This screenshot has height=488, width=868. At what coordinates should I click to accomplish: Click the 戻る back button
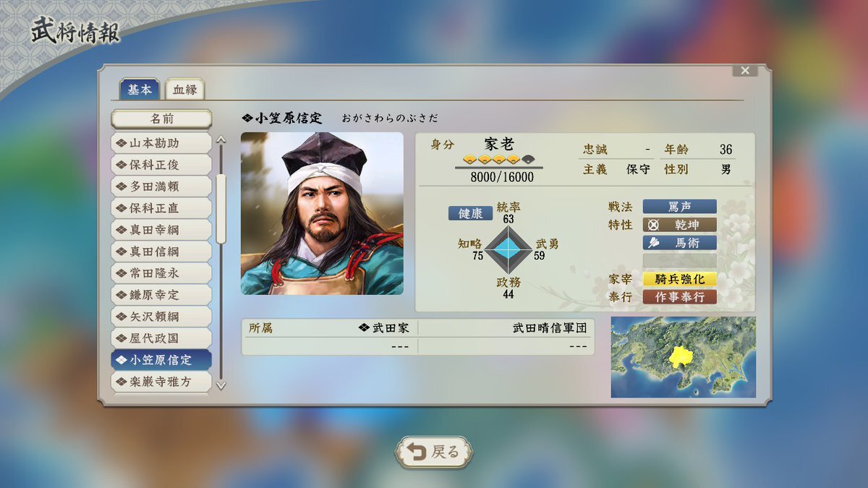[x=434, y=452]
